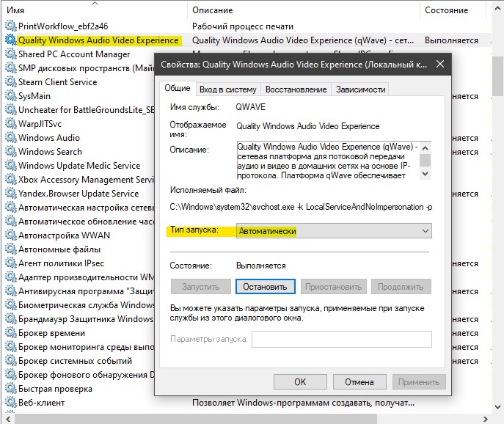Open the Тип запуска startup type dropdown
The height and width of the screenshot is (424, 504).
pyautogui.click(x=334, y=231)
